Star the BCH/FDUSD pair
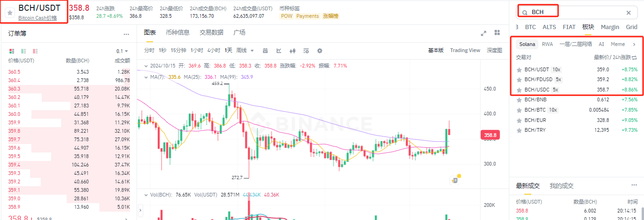The image size is (644, 220). [519, 80]
